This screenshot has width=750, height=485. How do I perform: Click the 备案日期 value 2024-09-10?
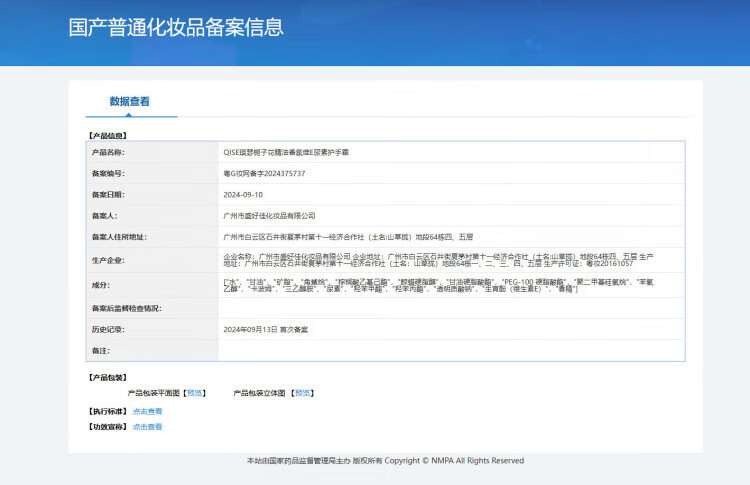coord(244,194)
